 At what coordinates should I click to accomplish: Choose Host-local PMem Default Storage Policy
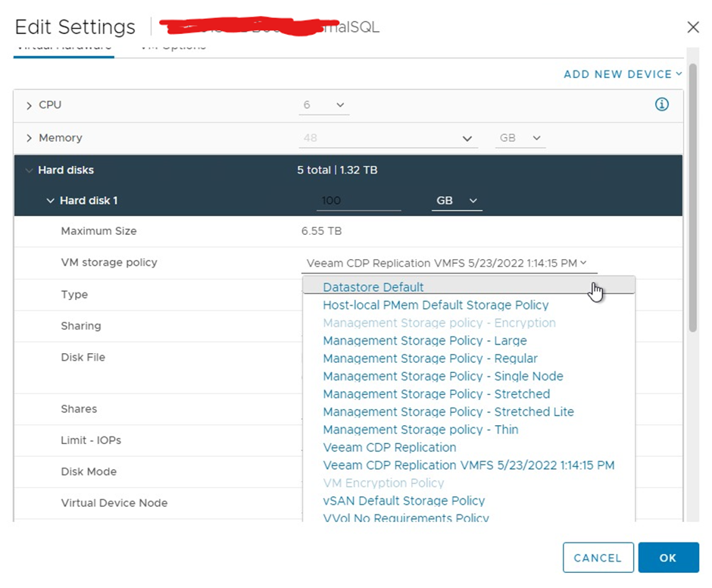(x=436, y=305)
